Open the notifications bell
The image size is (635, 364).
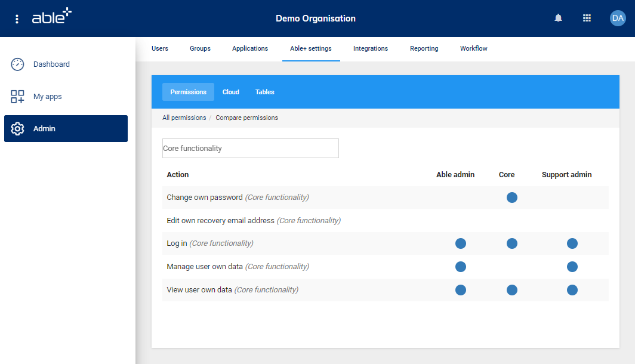coord(558,18)
